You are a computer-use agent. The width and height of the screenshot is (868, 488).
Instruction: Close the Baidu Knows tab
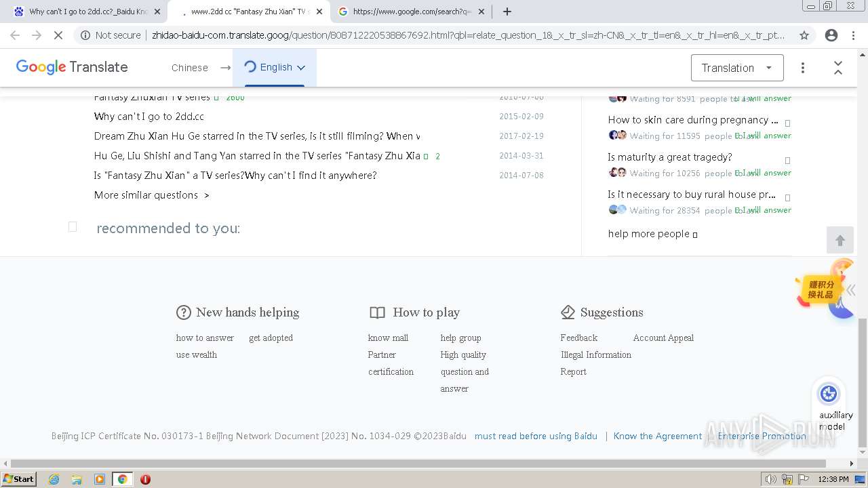157,12
